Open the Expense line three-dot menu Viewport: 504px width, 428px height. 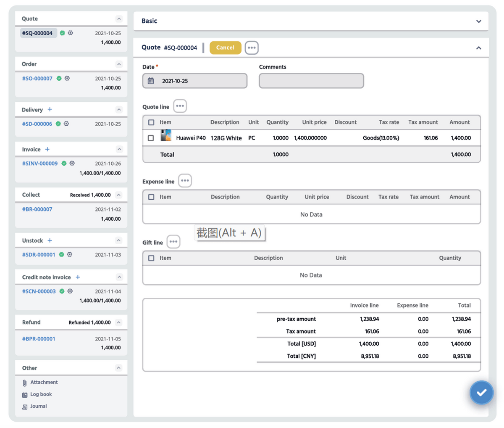click(x=185, y=181)
